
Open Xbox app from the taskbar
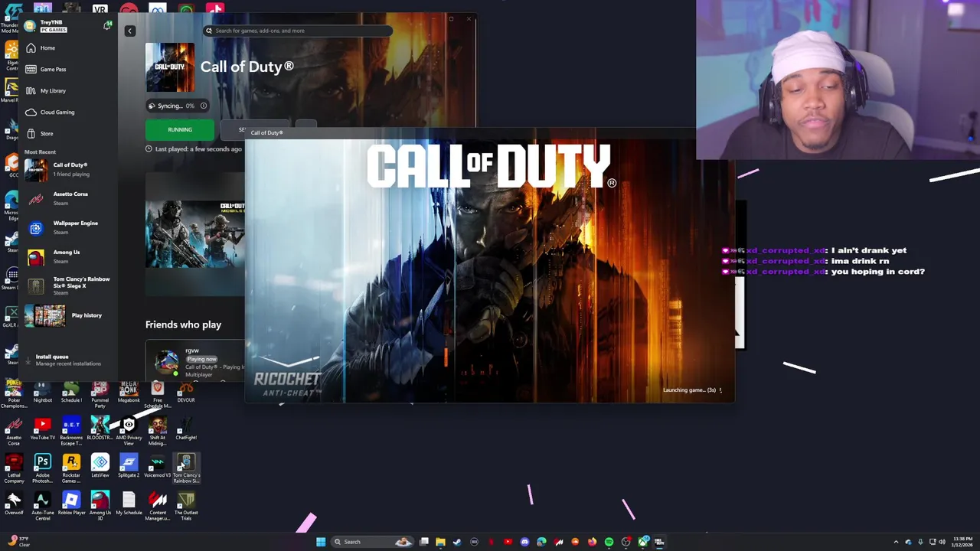pyautogui.click(x=642, y=542)
